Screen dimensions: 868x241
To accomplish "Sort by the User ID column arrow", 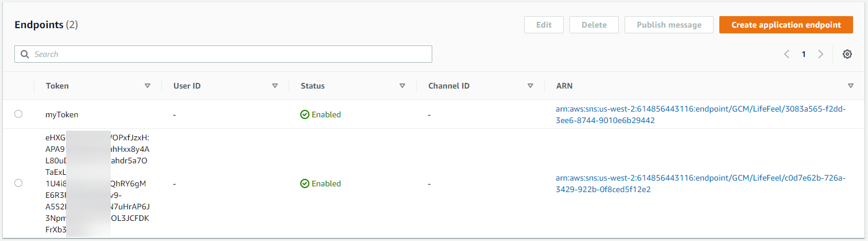I will (275, 86).
